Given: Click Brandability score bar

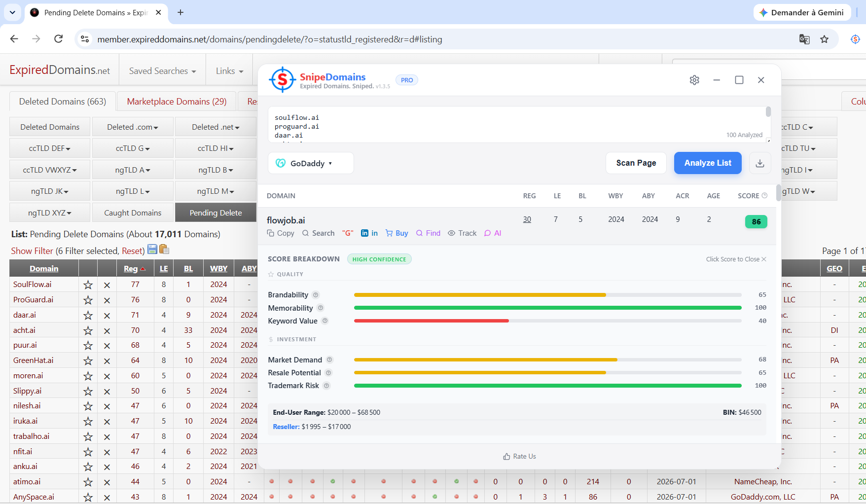Looking at the screenshot, I should [547, 295].
